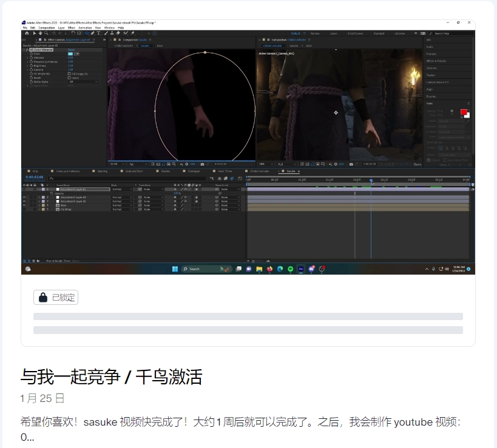Click the timecode 0:00:02:06 in timeline
This screenshot has width=497, height=448.
pos(34,177)
